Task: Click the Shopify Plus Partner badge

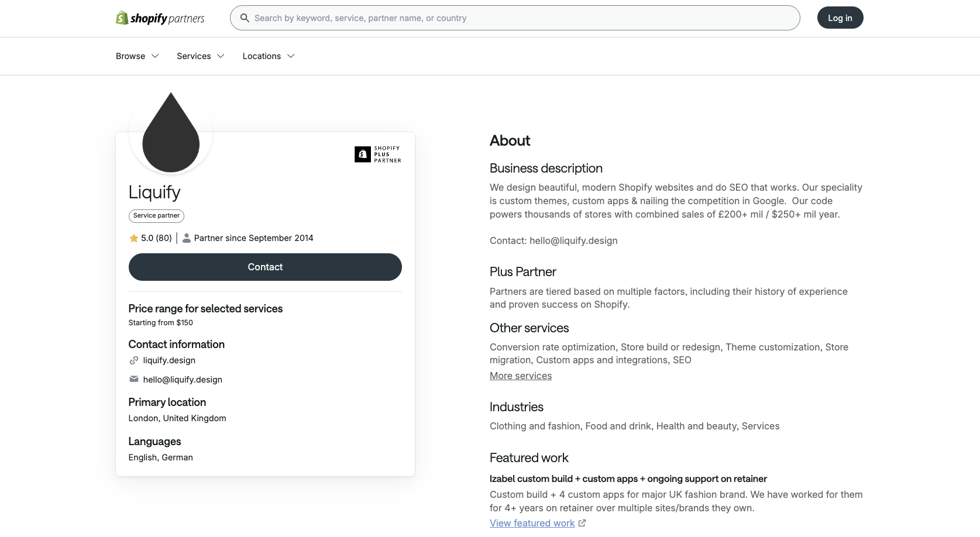Action: tap(377, 154)
